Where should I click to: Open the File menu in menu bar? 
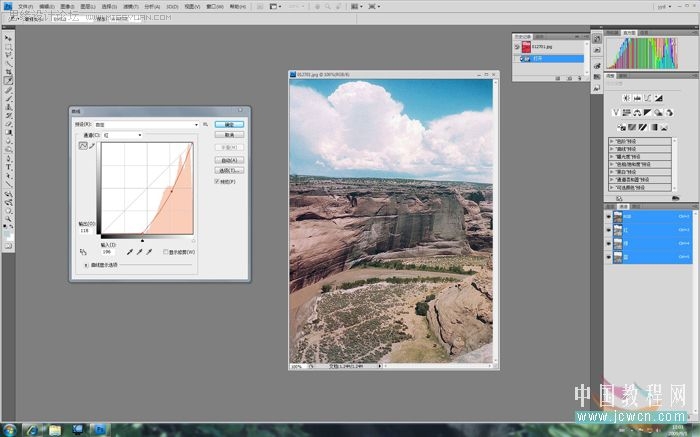25,7
